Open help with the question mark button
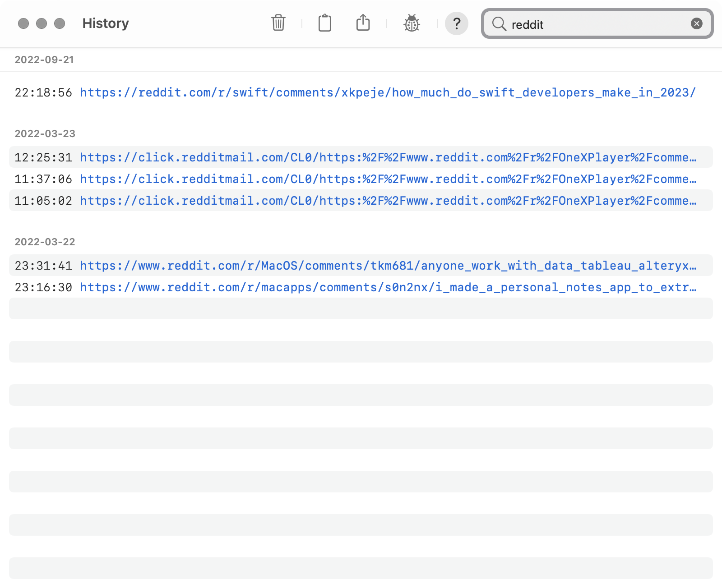 (x=457, y=23)
